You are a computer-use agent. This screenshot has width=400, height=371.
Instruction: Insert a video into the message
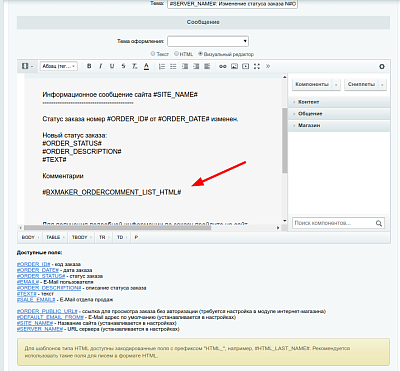point(246,66)
